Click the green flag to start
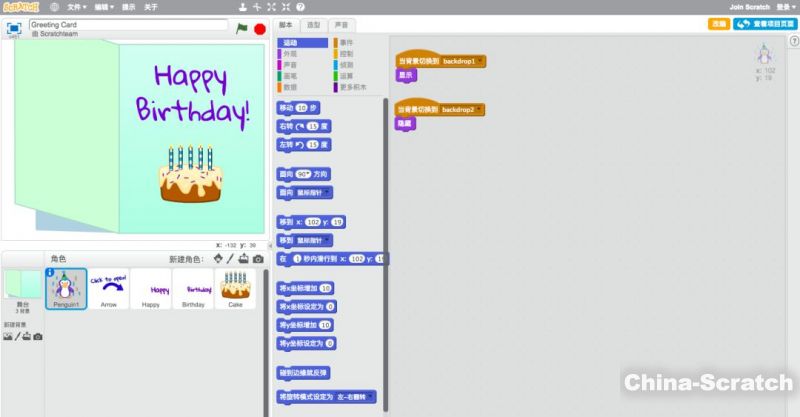 [242, 29]
